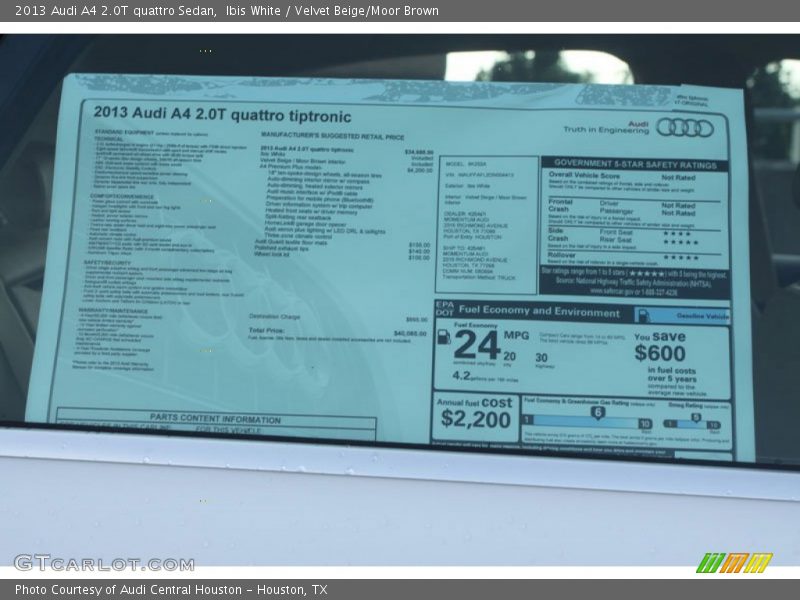Click the You Save $600 text
The image size is (800, 600).
(x=660, y=346)
